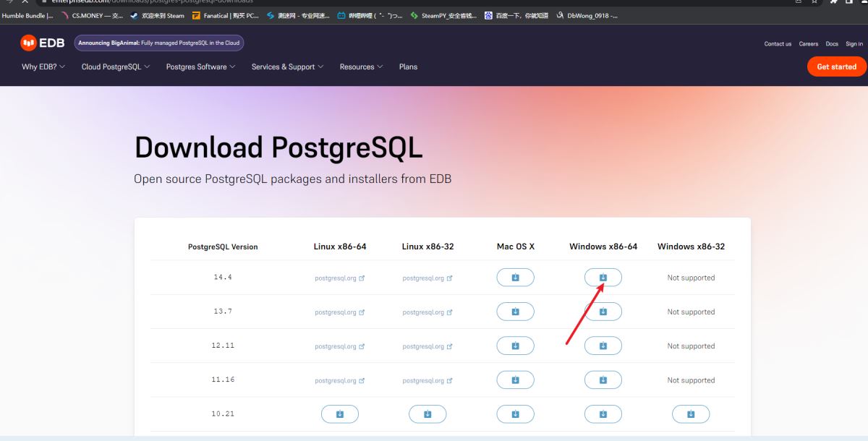The width and height of the screenshot is (868, 441).
Task: Open postgresql.org link for 11.16 Linux x86-32
Action: point(427,380)
